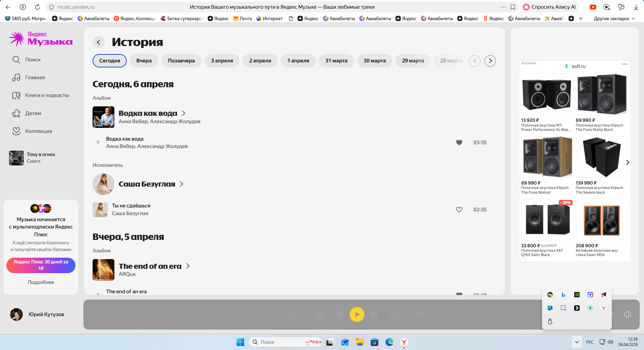Click the Yandex Music logo
The image size is (644, 350).
click(41, 39)
